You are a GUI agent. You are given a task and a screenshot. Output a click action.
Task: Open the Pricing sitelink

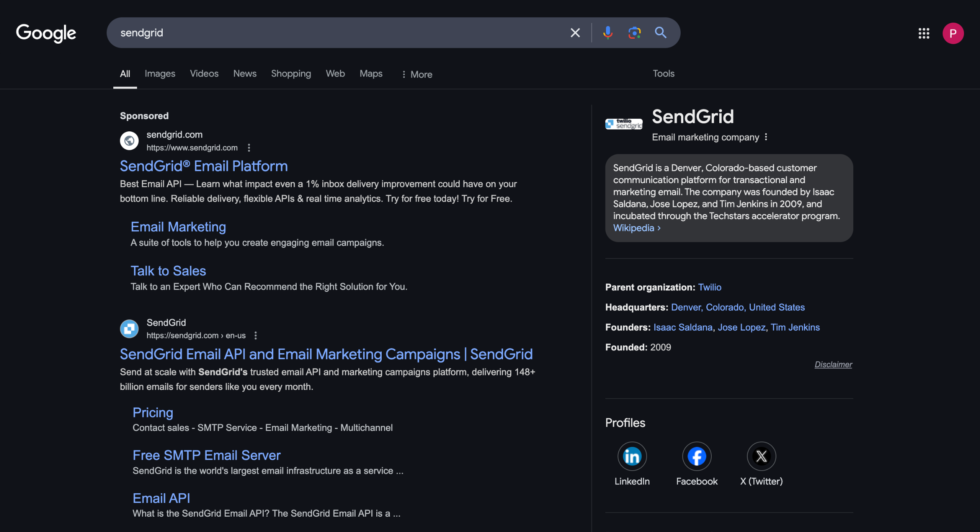[153, 413]
